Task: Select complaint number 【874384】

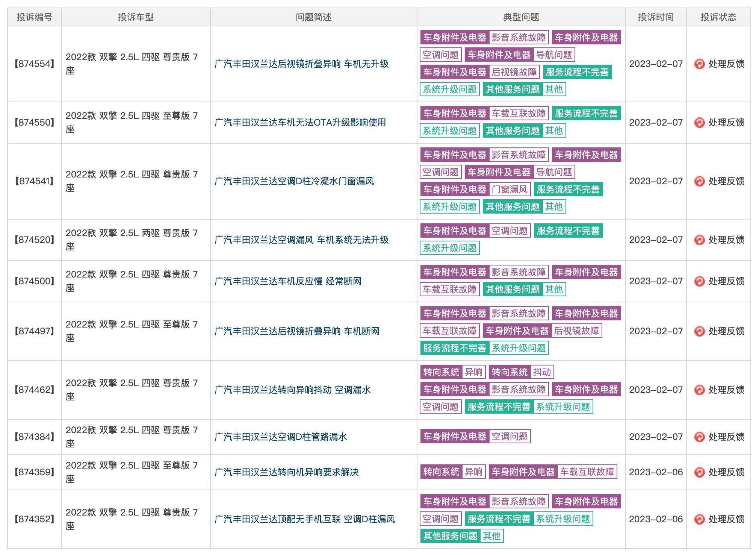Action: (x=35, y=437)
